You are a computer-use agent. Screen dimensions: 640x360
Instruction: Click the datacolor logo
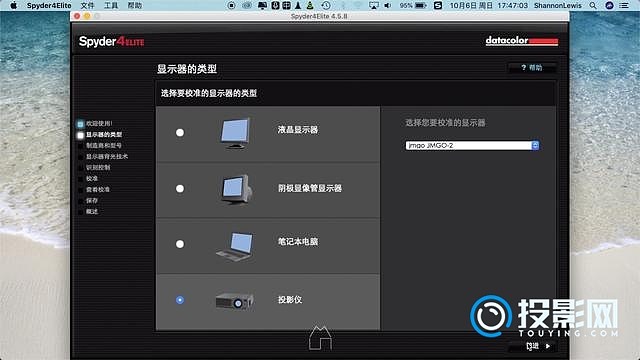pyautogui.click(x=522, y=41)
